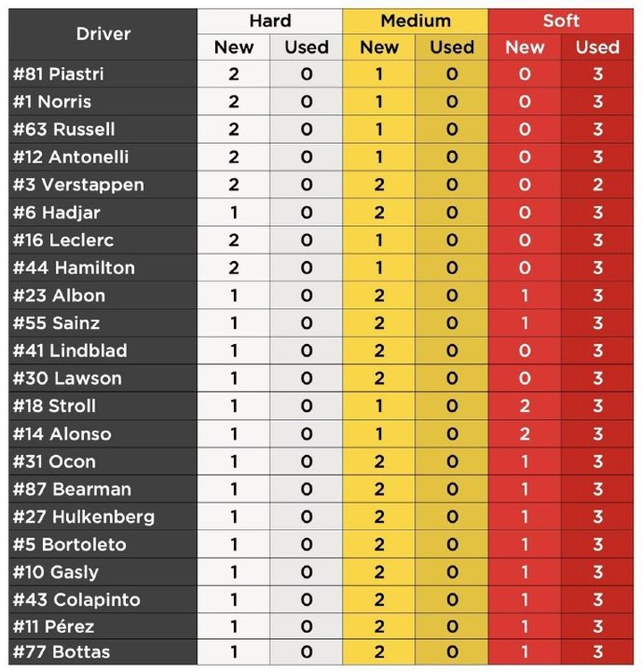
Task: Select the Medium tyre header
Action: (x=415, y=21)
